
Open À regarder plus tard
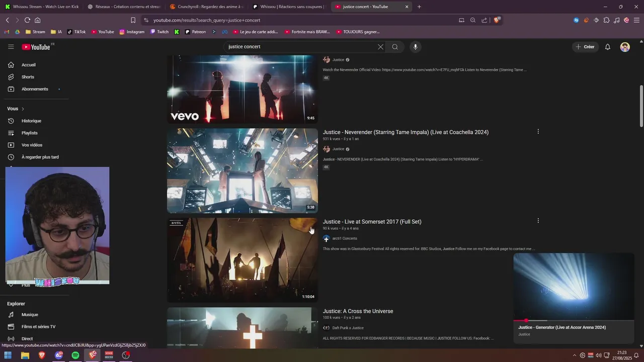coord(40,157)
